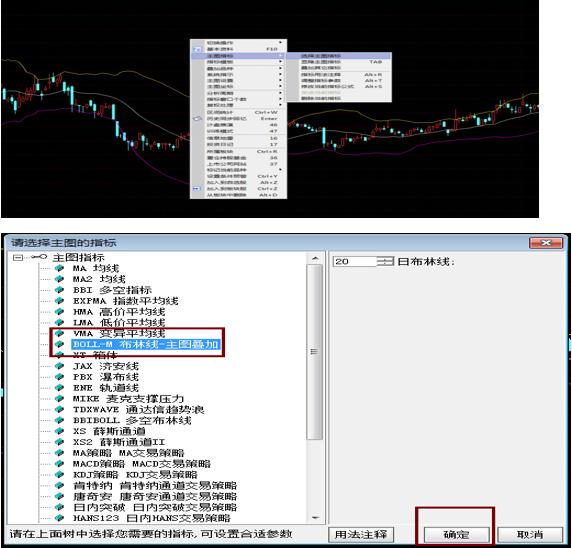Screen dimensions: 572x548
Task: Open 用法注释 usage notes
Action: point(361,535)
